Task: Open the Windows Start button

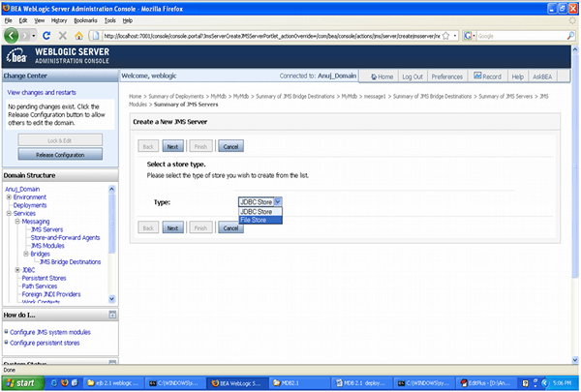Action: point(21,383)
